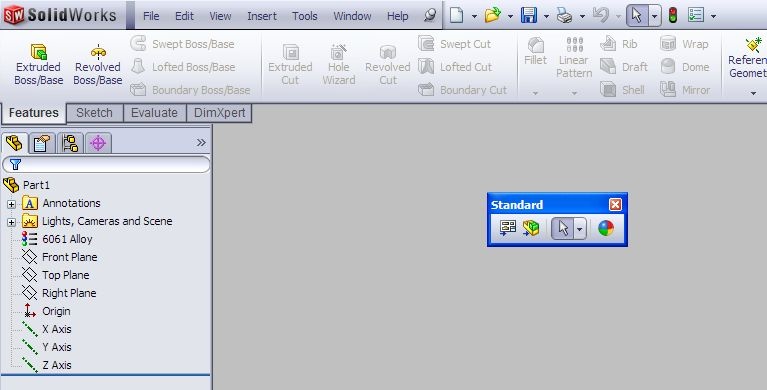Open Reference Geometry tool
Image resolution: width=767 pixels, height=390 pixels.
point(747,58)
